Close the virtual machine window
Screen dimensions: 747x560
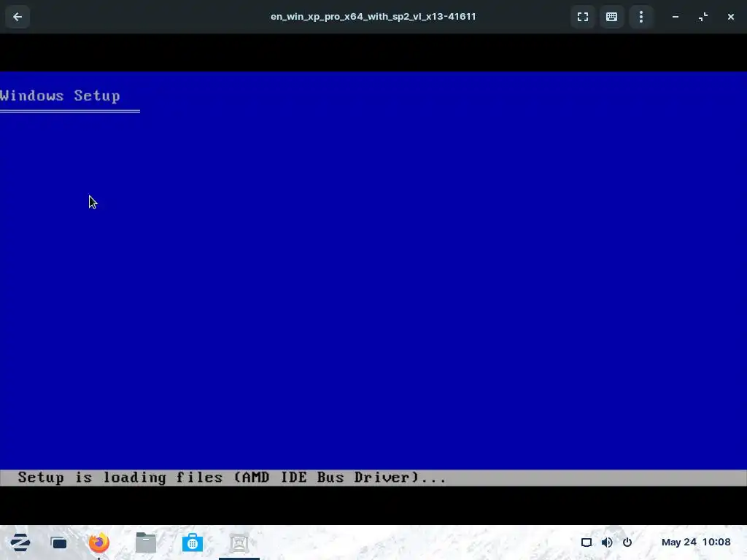point(731,17)
